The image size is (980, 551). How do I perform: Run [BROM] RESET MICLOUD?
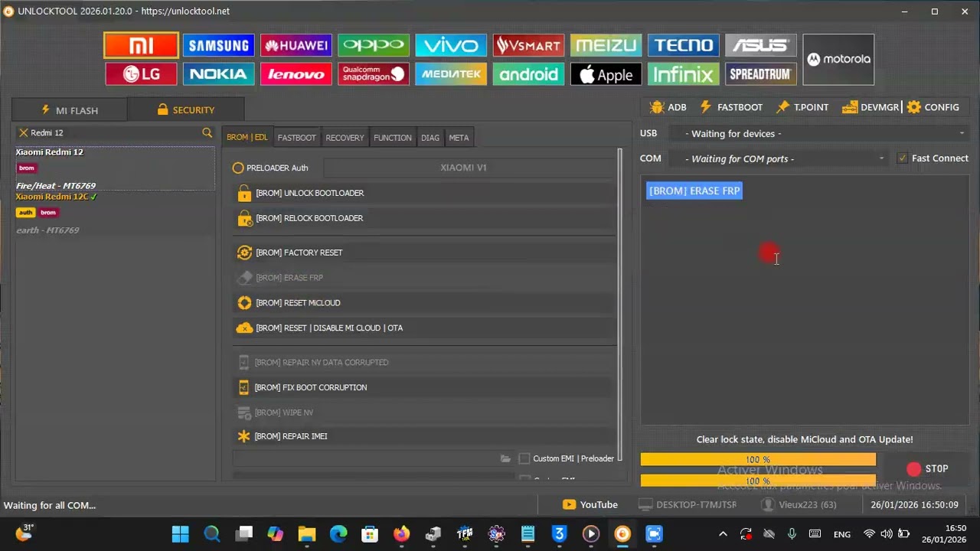pyautogui.click(x=424, y=303)
